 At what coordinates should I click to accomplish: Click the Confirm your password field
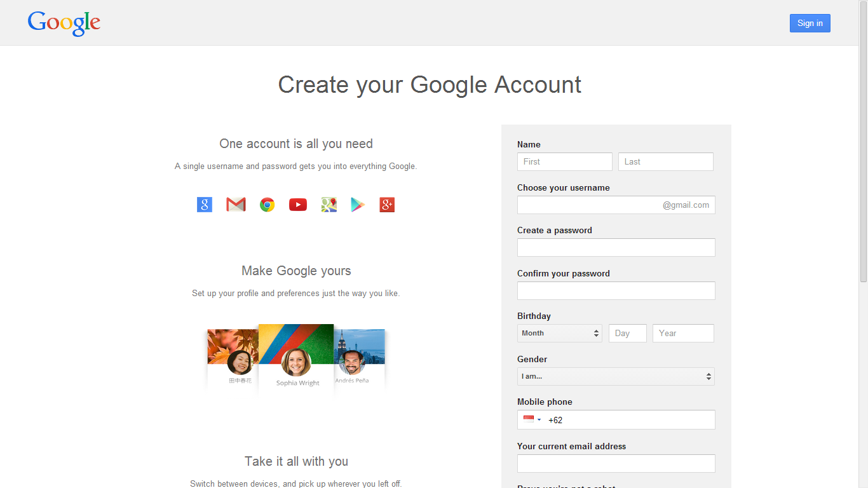616,290
